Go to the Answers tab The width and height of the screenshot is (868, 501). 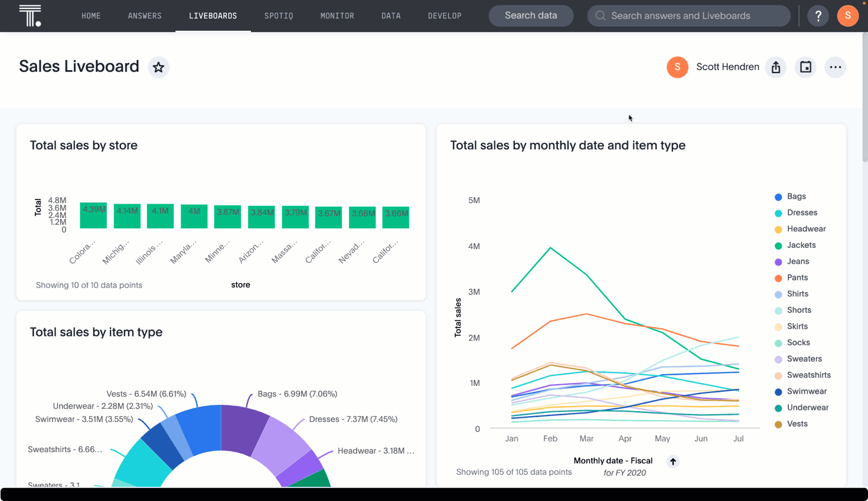[x=145, y=16]
